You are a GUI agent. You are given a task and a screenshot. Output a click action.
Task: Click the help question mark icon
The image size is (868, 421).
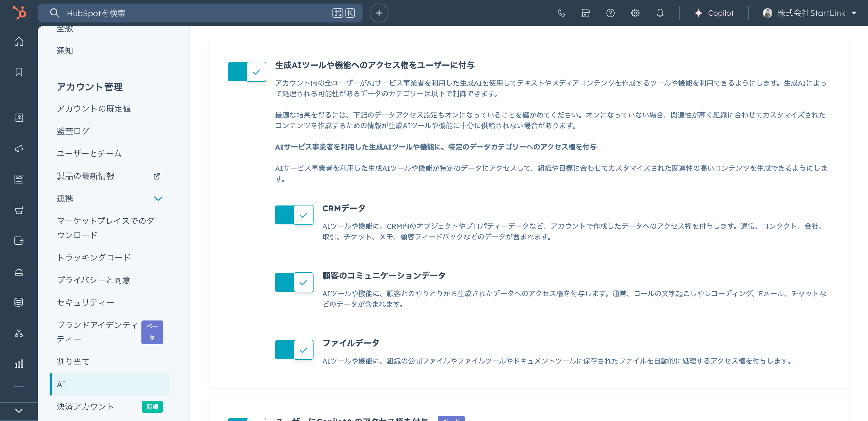tap(610, 13)
